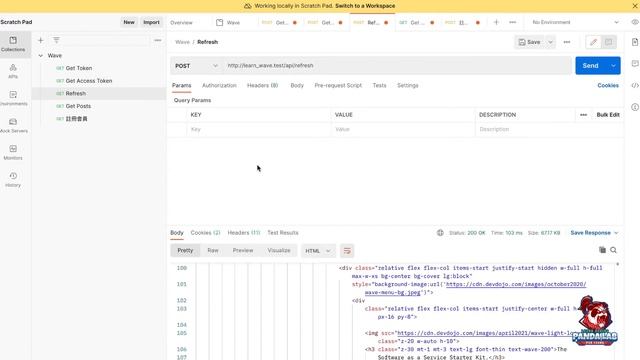Open comments icon in right sidebar
Screen dimensions: 640x360
tap(635, 64)
